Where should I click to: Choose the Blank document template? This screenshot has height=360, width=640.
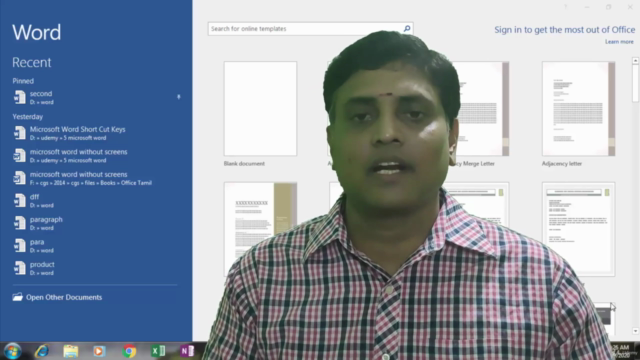point(260,109)
